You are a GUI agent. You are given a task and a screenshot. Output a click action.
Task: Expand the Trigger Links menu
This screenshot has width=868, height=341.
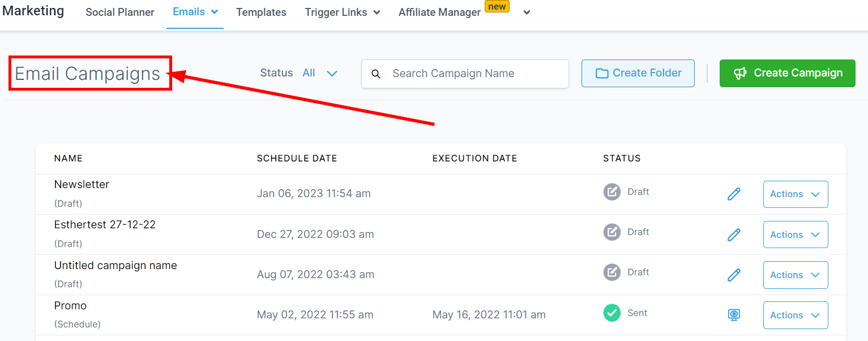tap(342, 12)
